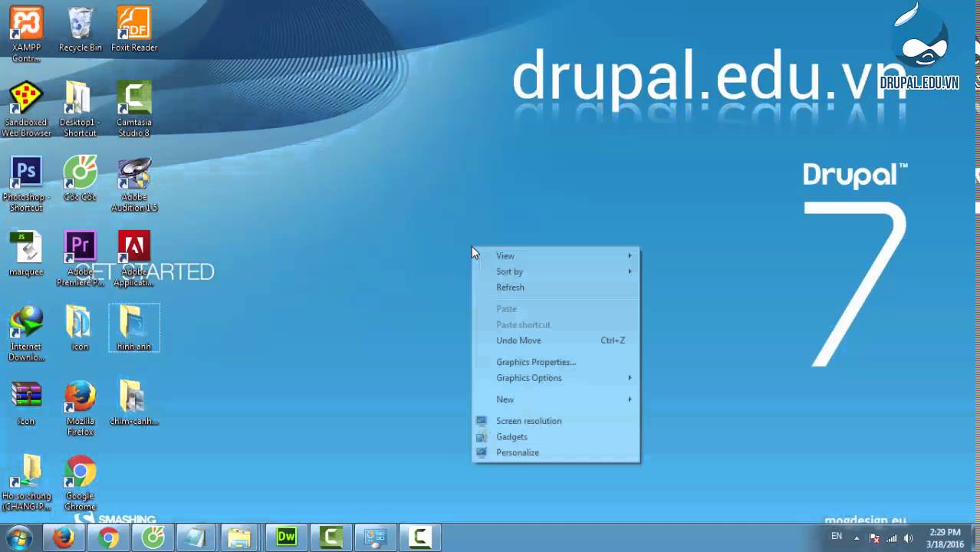980x552 pixels.
Task: Select the Ho so chung folder icon
Action: click(x=26, y=483)
